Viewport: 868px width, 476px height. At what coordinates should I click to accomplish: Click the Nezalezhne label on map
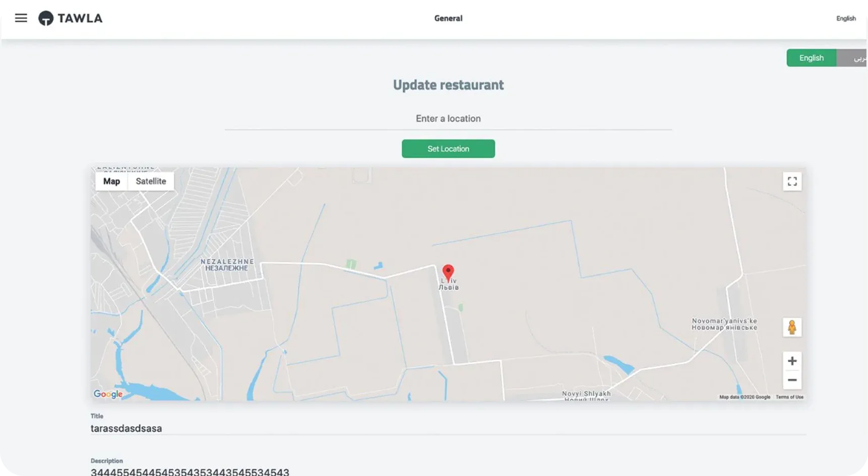227,265
